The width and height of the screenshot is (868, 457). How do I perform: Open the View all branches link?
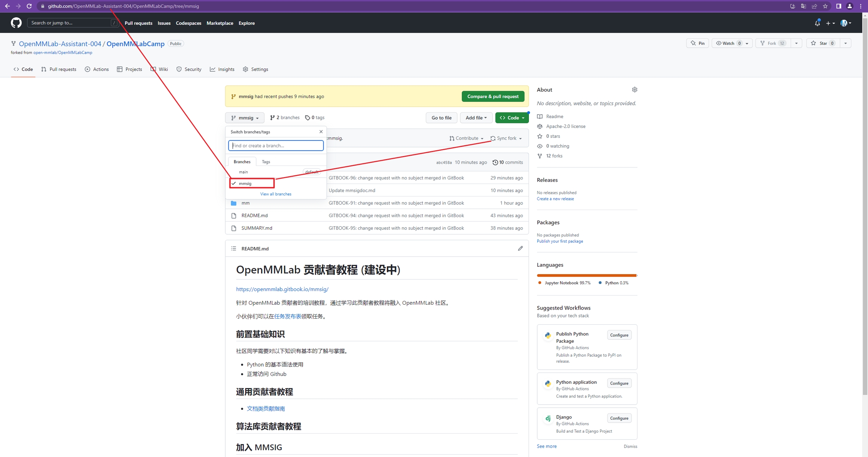point(275,194)
